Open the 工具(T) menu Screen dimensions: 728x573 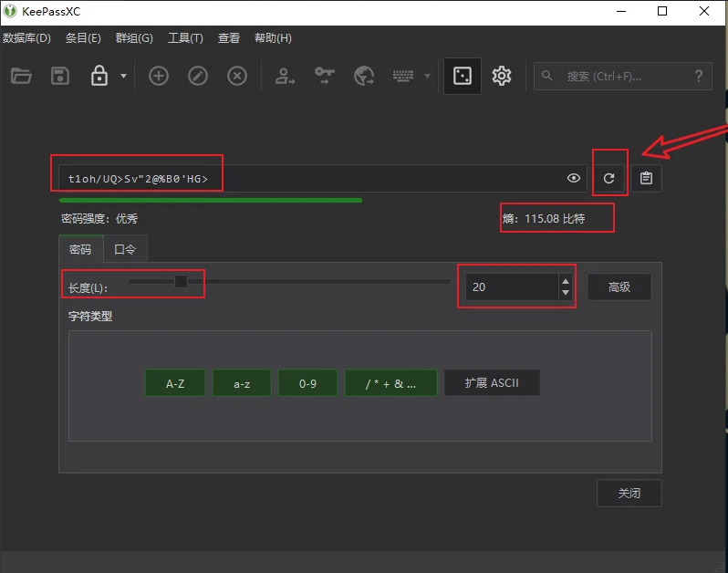[x=185, y=38]
